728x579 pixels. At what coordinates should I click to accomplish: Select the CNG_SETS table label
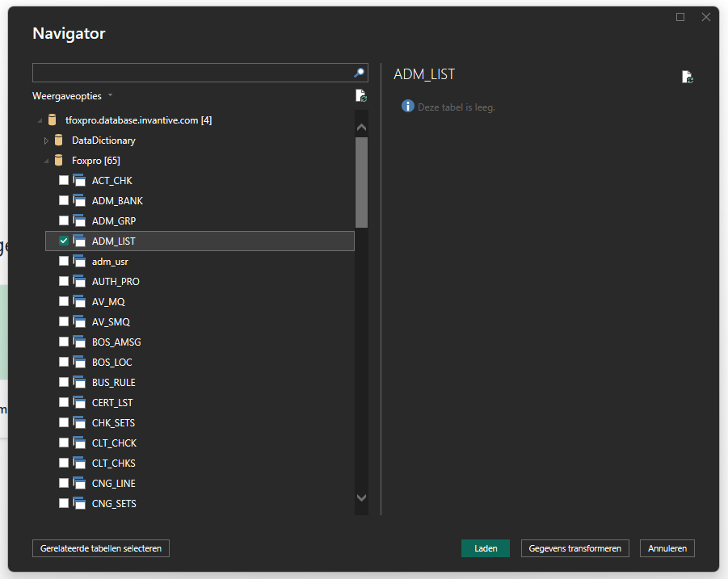tap(114, 503)
